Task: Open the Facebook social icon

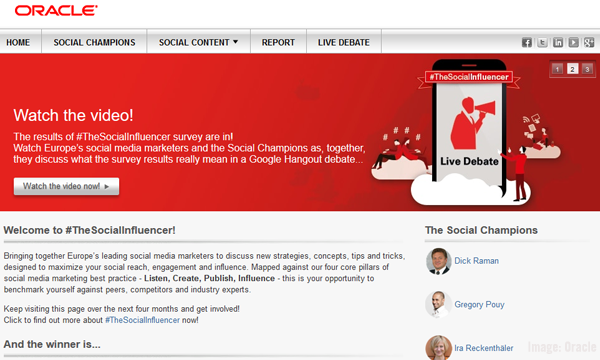Action: point(527,42)
